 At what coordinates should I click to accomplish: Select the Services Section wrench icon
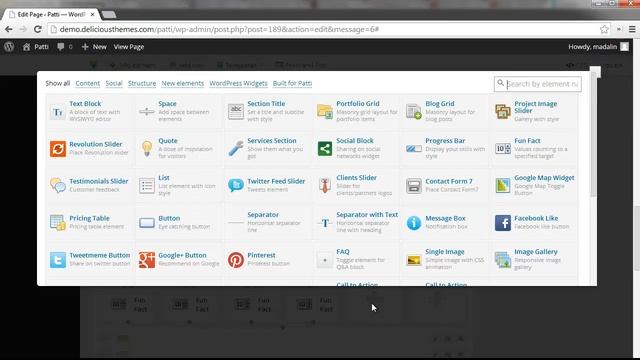(236, 149)
